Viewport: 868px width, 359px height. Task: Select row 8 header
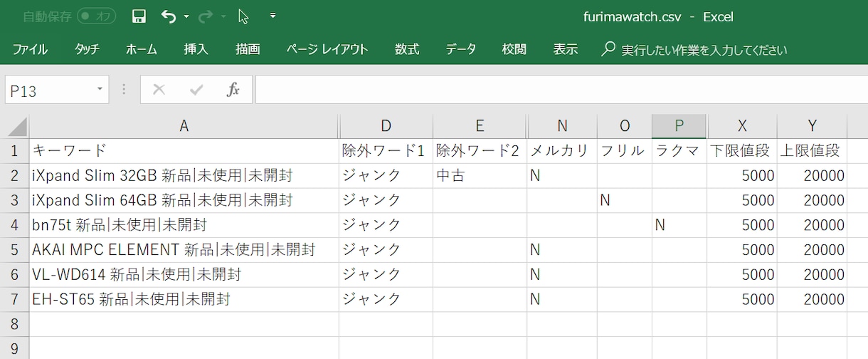click(14, 324)
